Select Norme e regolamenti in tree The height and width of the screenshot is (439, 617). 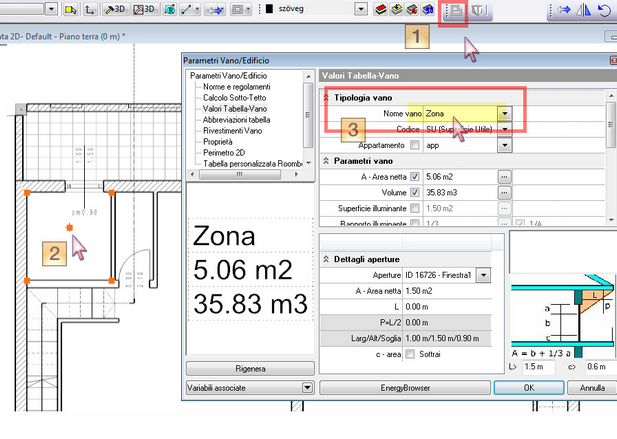pos(236,87)
